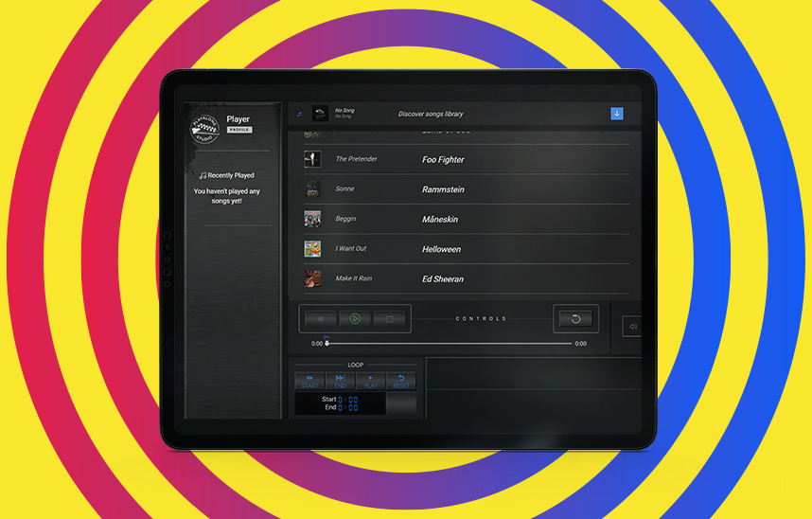Image resolution: width=812 pixels, height=519 pixels.
Task: Click the Playalong Studio logo
Action: (x=204, y=129)
